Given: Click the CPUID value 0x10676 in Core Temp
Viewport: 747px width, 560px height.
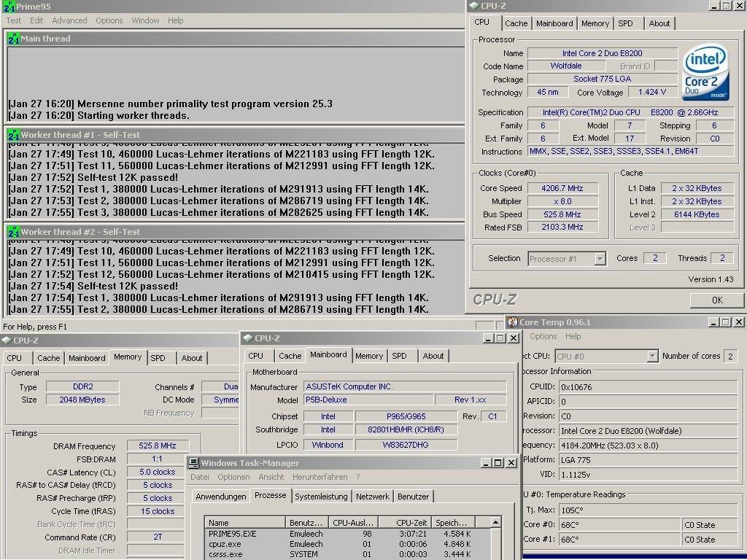Looking at the screenshot, I should 648,387.
